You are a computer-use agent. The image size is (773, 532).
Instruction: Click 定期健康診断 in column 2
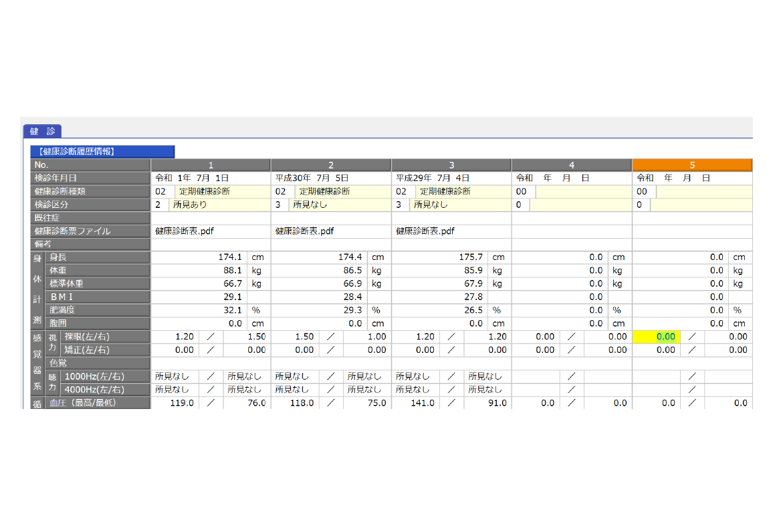[342, 192]
